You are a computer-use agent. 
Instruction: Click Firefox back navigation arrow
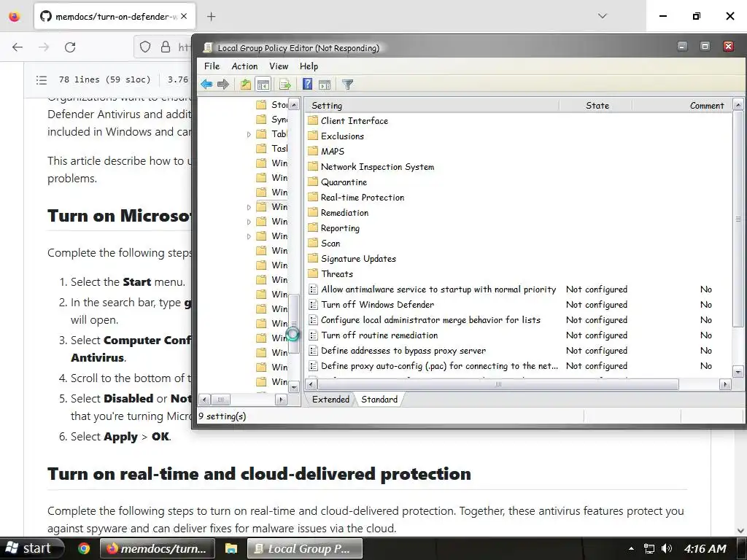(18, 47)
